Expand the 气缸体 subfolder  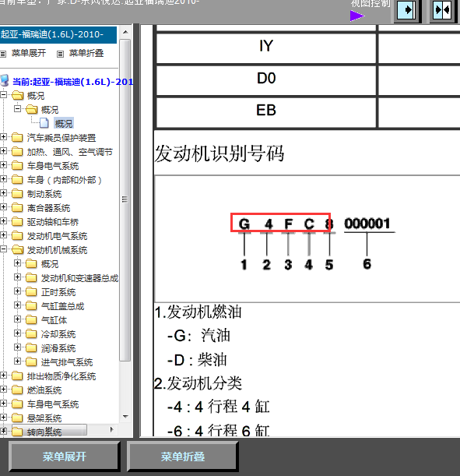(17, 319)
